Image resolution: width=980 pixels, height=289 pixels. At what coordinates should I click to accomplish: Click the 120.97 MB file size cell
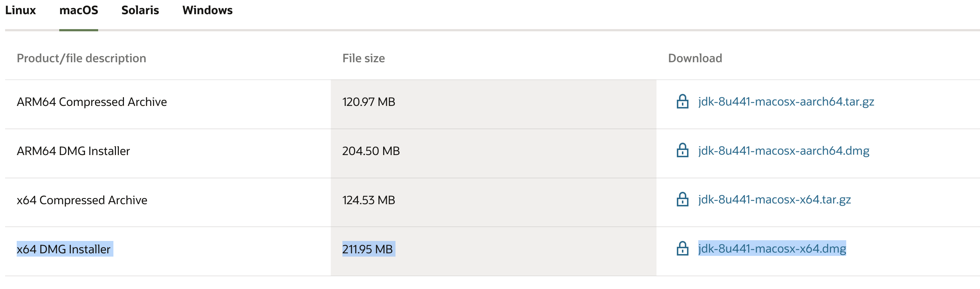[x=368, y=102]
